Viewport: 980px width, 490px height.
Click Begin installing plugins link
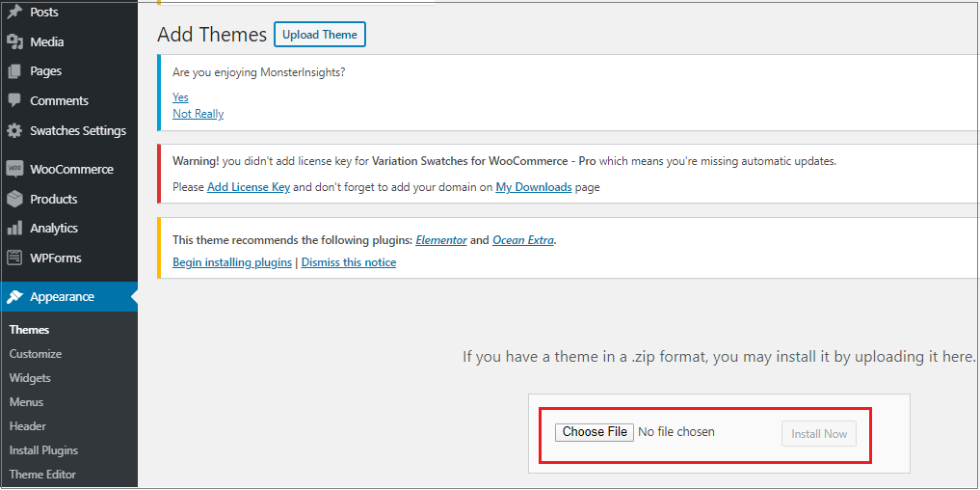[x=232, y=262]
